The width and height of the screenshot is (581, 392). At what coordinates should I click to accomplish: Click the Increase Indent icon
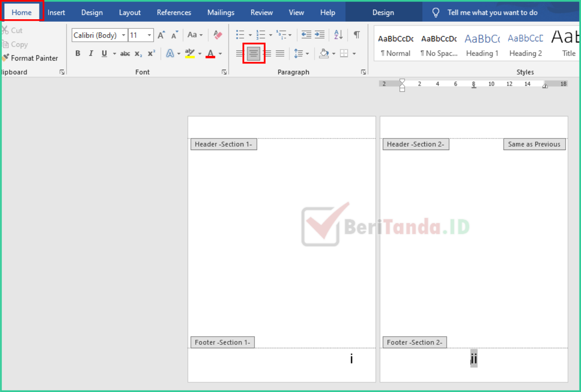click(x=319, y=35)
